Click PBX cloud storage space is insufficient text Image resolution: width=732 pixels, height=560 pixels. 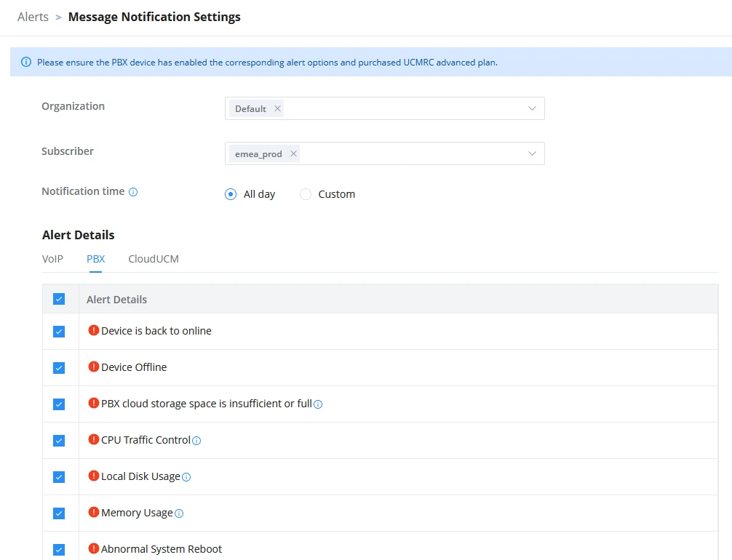[207, 404]
